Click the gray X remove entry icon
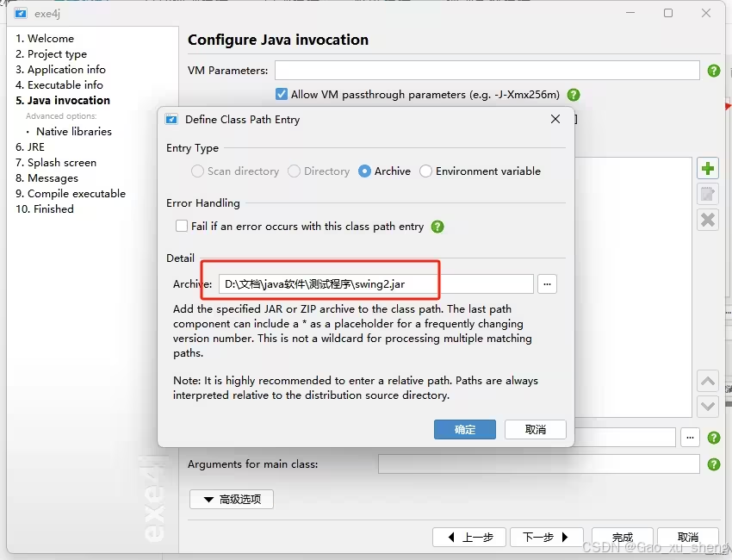 coord(708,220)
